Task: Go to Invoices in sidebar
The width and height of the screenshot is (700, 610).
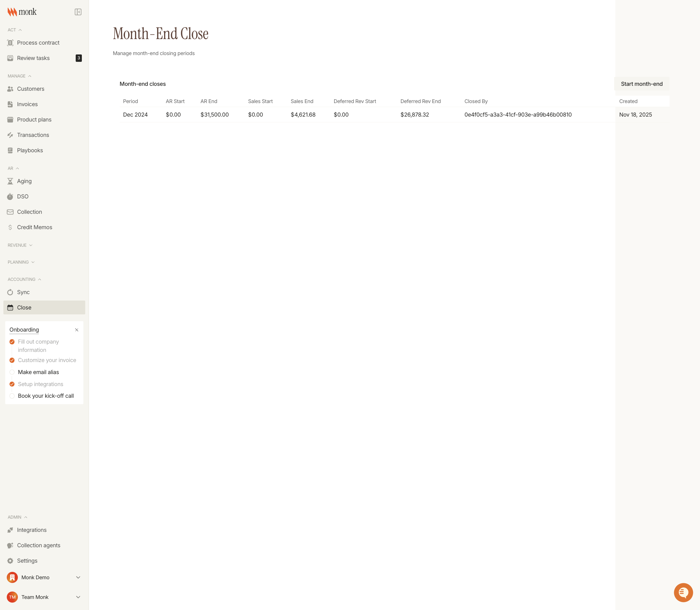Action: 27,104
